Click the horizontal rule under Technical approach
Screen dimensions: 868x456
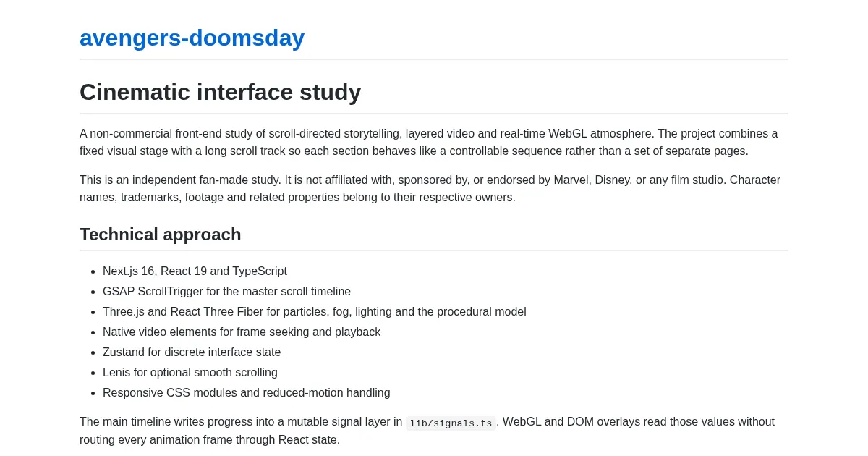pyautogui.click(x=433, y=250)
